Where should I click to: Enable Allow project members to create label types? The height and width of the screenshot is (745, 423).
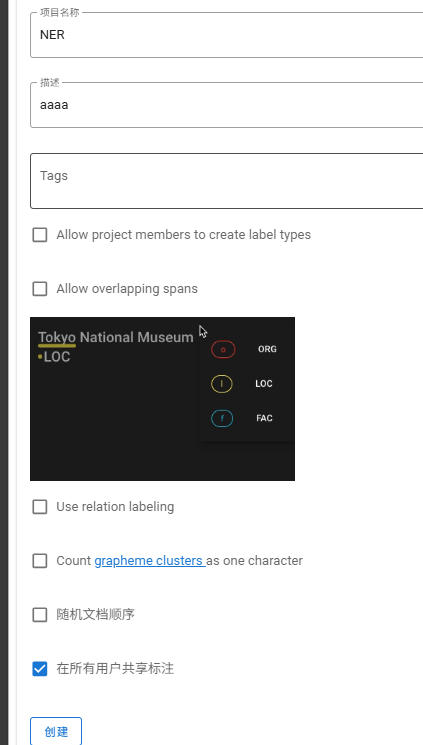point(40,235)
